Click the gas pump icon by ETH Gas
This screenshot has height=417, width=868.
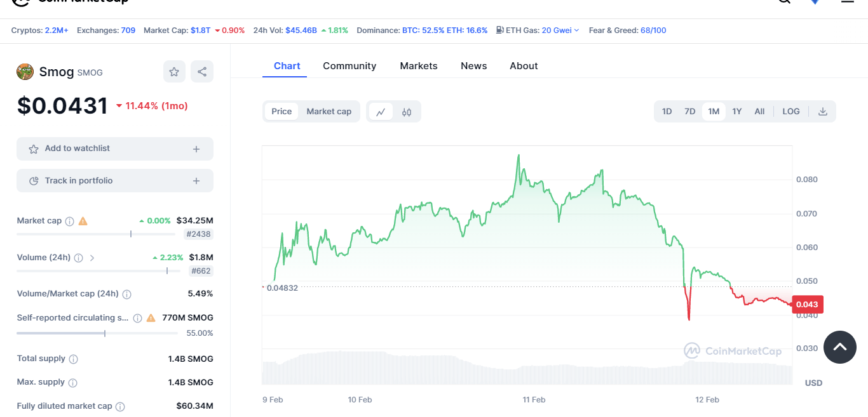tap(500, 30)
